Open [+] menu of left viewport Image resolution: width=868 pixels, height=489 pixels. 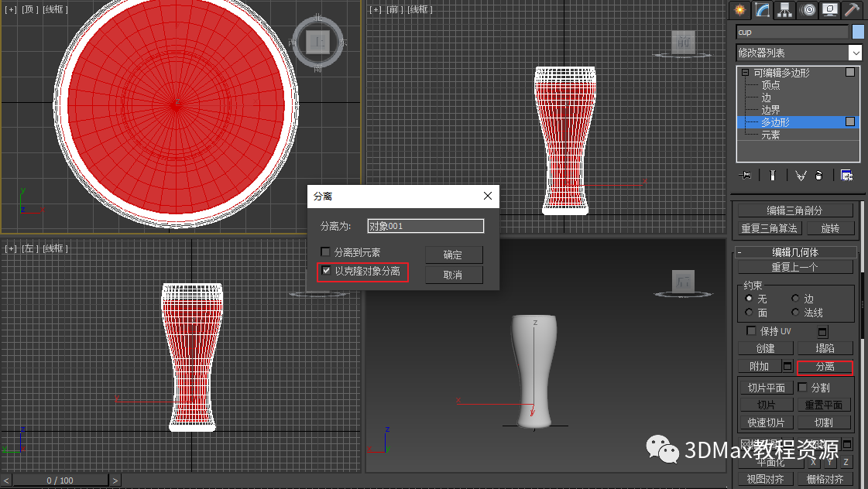[x=11, y=249]
